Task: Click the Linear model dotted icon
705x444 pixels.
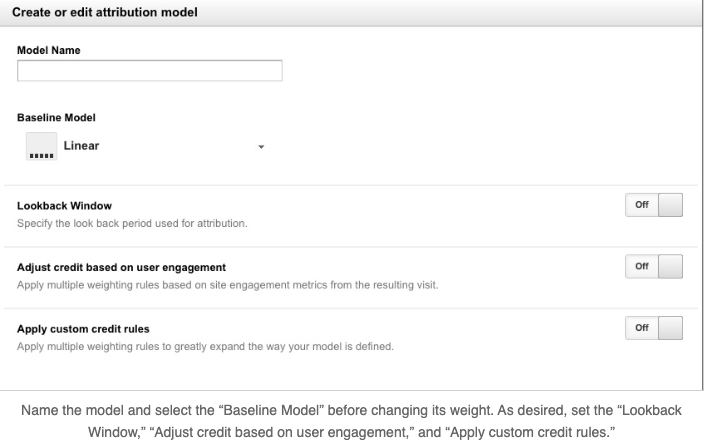Action: pyautogui.click(x=41, y=146)
